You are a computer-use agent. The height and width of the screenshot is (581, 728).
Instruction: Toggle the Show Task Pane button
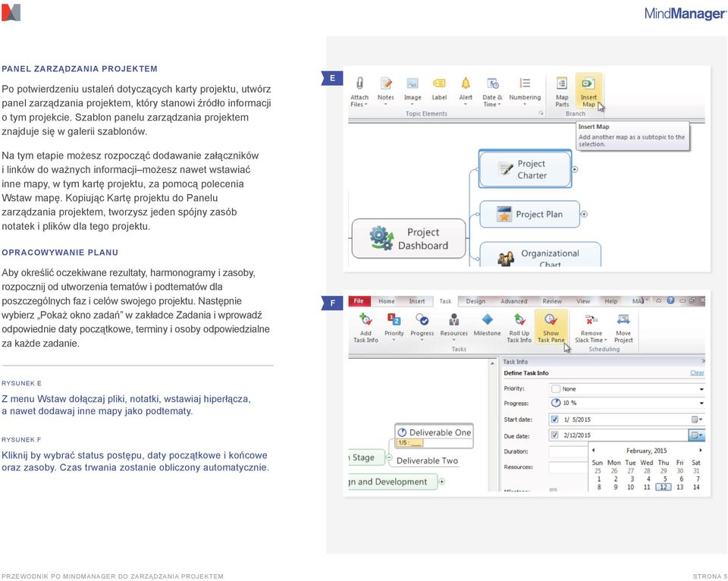point(551,327)
